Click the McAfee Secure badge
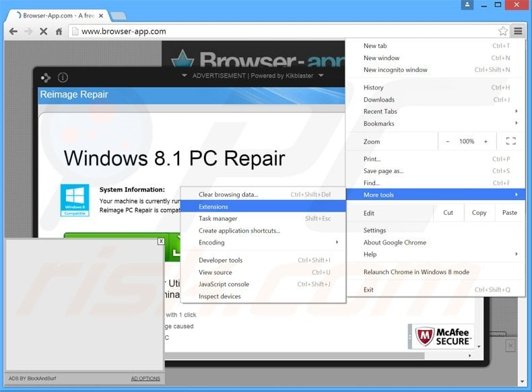This screenshot has width=532, height=392. (x=442, y=337)
